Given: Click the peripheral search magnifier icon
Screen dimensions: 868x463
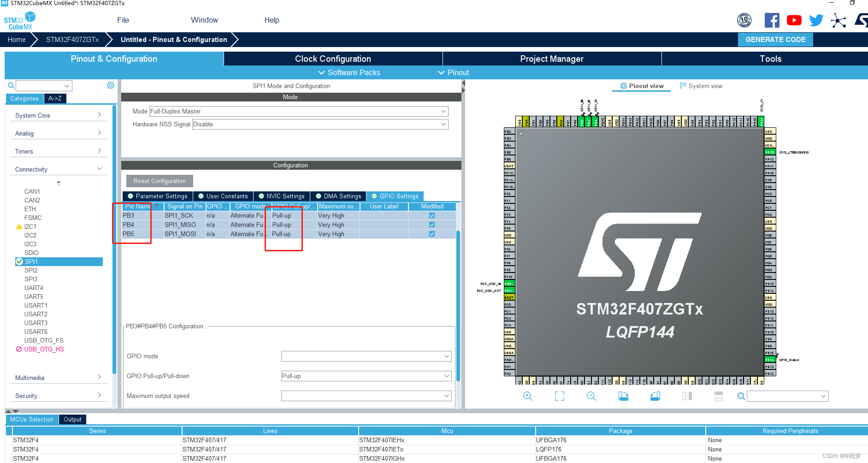Looking at the screenshot, I should tap(11, 85).
